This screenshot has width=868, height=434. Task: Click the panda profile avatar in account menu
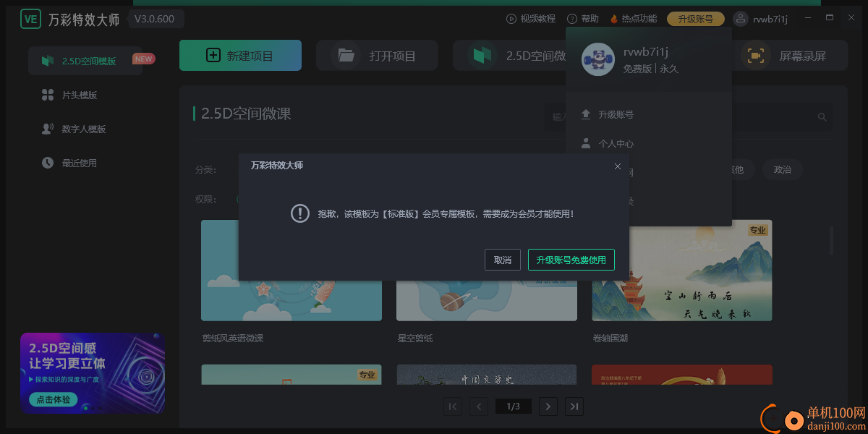[x=597, y=60]
